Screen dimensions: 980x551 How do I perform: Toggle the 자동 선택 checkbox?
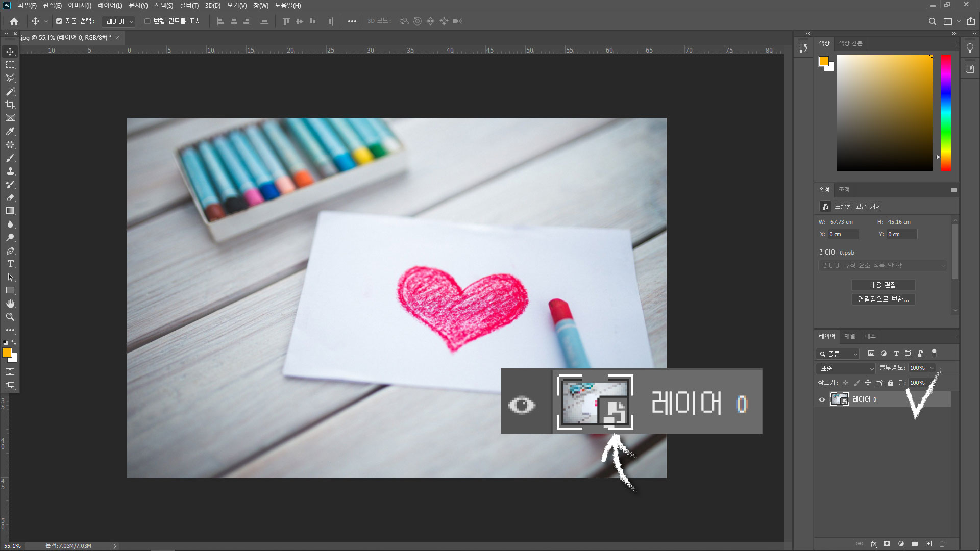[59, 21]
